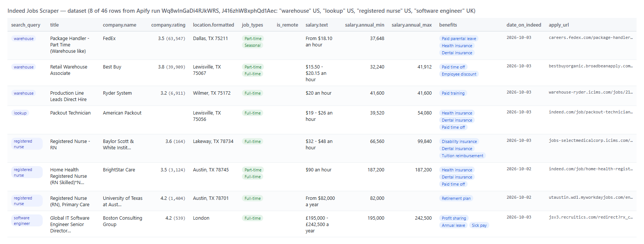Click the salary.annual_max column header
The height and width of the screenshot is (244, 644).
tap(412, 25)
